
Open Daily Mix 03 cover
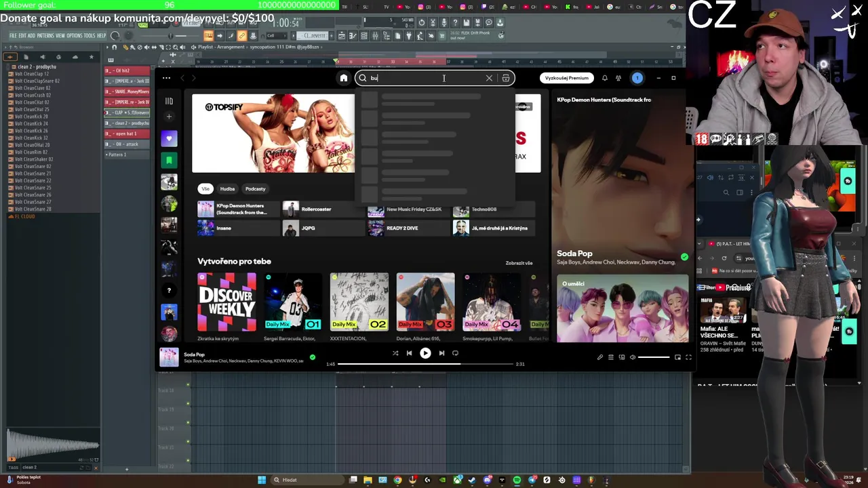[426, 302]
